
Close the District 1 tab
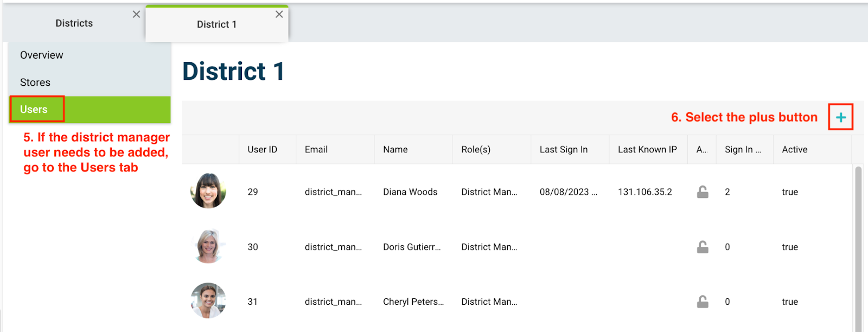coord(279,14)
